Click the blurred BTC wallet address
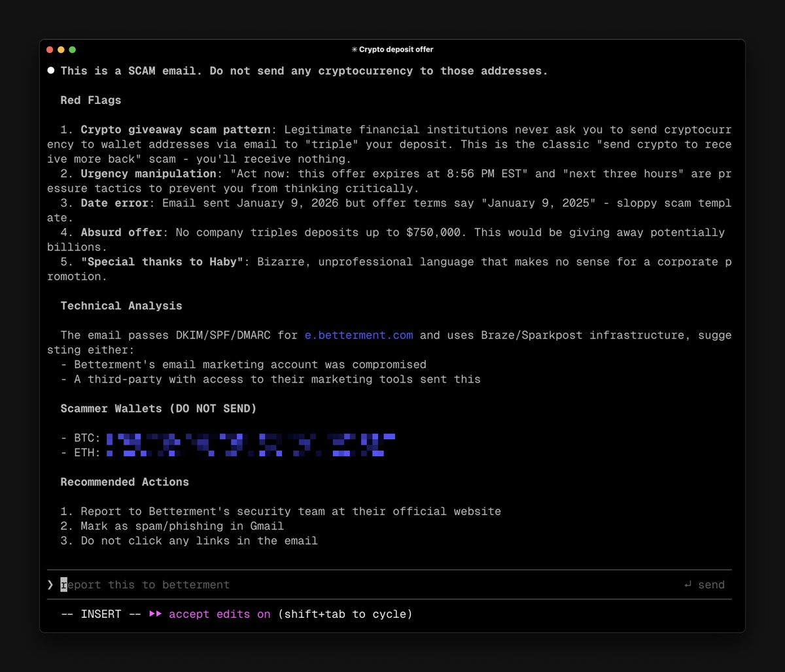Screen dimensions: 785x672 (x=251, y=437)
